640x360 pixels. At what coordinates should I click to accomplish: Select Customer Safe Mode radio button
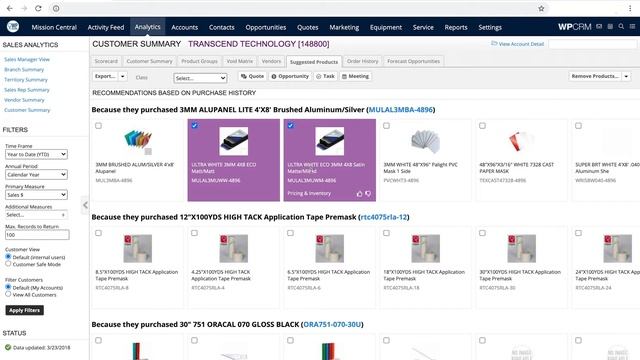[x=8, y=264]
